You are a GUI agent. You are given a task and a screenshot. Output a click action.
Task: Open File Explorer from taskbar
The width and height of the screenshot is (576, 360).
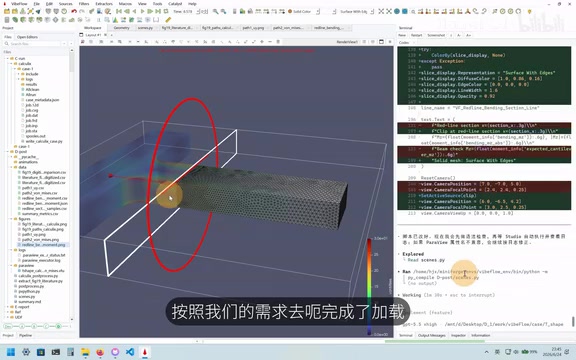pos(85,352)
